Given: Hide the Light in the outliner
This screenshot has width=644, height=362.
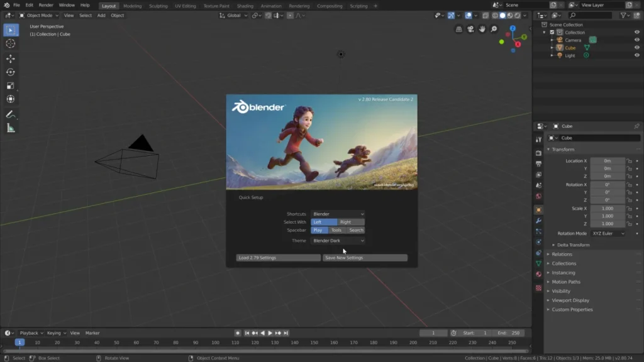Looking at the screenshot, I should coord(637,55).
